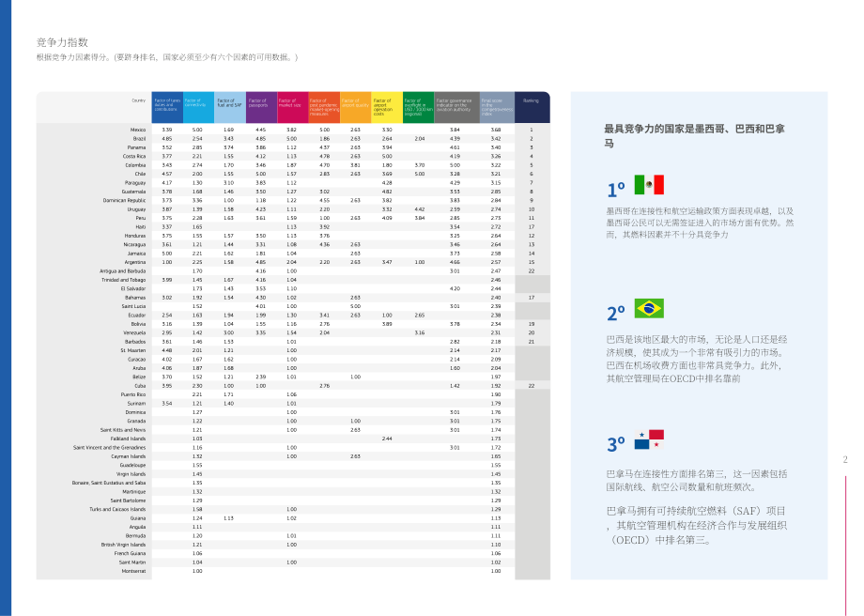Image resolution: width=864 pixels, height=616 pixels.
Task: Click the 'Country' column label
Action: (139, 100)
